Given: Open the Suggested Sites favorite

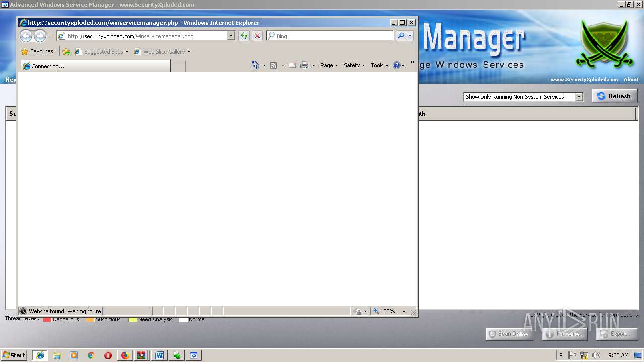Looking at the screenshot, I should [x=101, y=51].
